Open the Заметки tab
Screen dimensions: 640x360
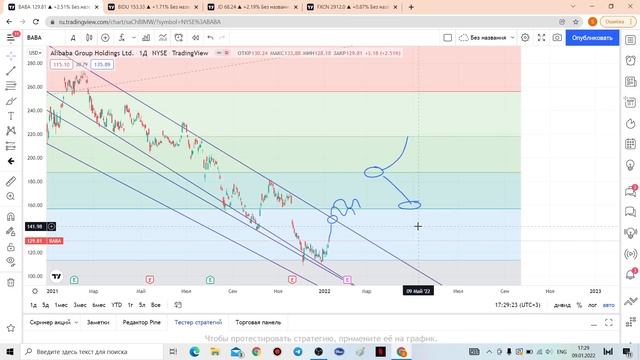tap(98, 322)
